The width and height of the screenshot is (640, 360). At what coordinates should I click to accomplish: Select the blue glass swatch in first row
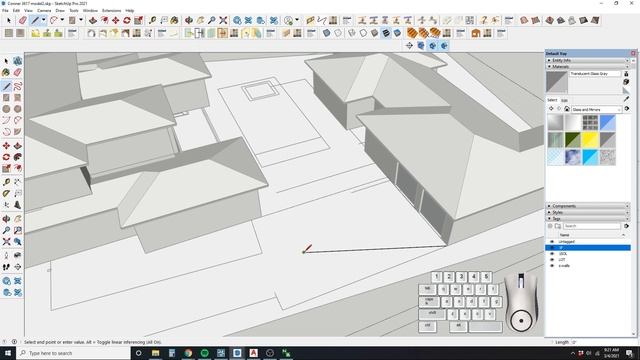click(607, 123)
